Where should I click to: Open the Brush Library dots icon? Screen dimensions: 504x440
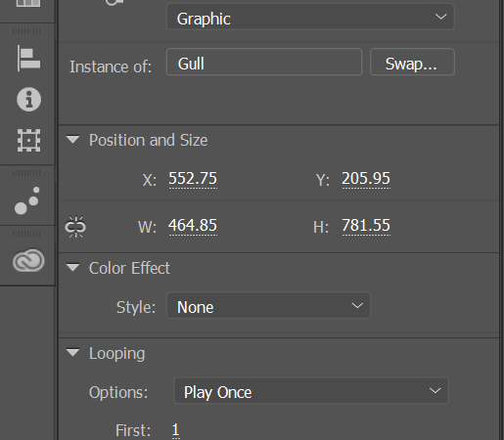pyautogui.click(x=27, y=200)
